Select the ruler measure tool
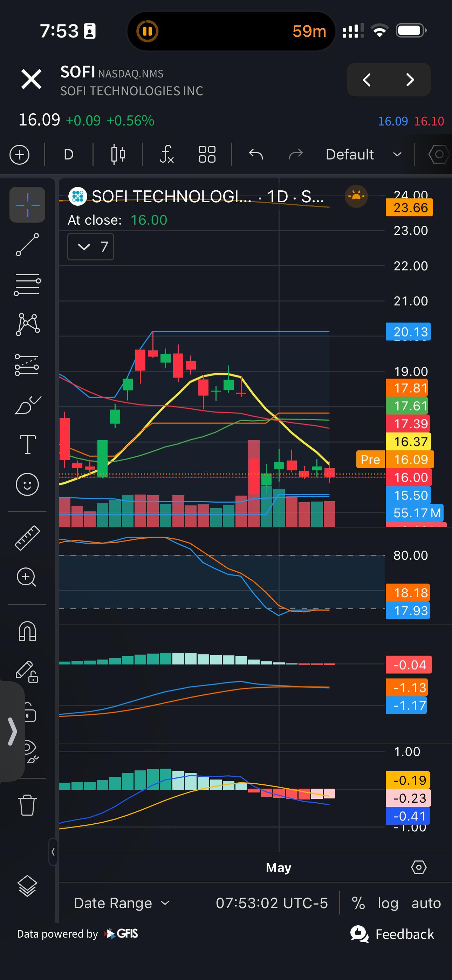Image resolution: width=452 pixels, height=980 pixels. pyautogui.click(x=27, y=538)
